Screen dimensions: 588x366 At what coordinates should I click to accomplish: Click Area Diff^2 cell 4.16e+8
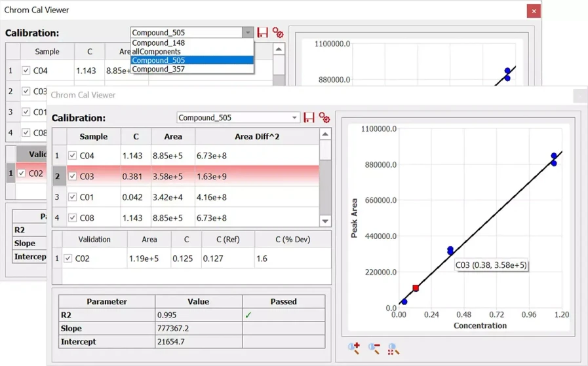pyautogui.click(x=257, y=197)
